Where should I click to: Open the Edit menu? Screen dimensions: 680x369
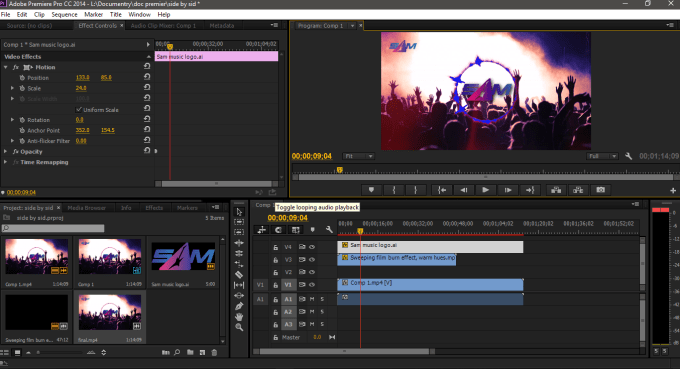pos(22,14)
